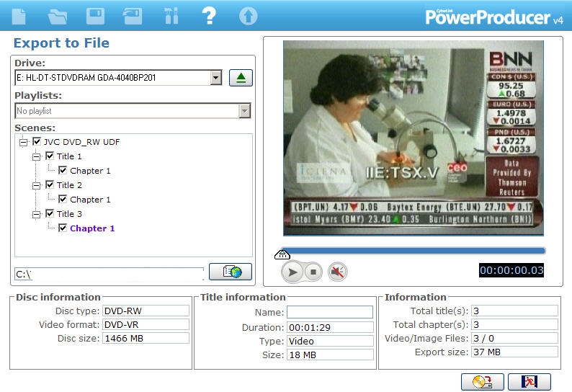Uncheck Chapter 1 under Title 3
This screenshot has height=392, width=572.
point(63,228)
